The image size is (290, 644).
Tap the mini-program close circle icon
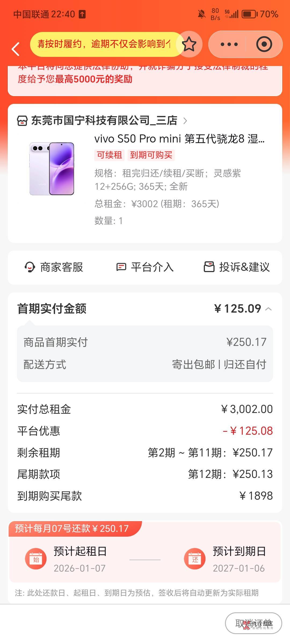coord(264,44)
